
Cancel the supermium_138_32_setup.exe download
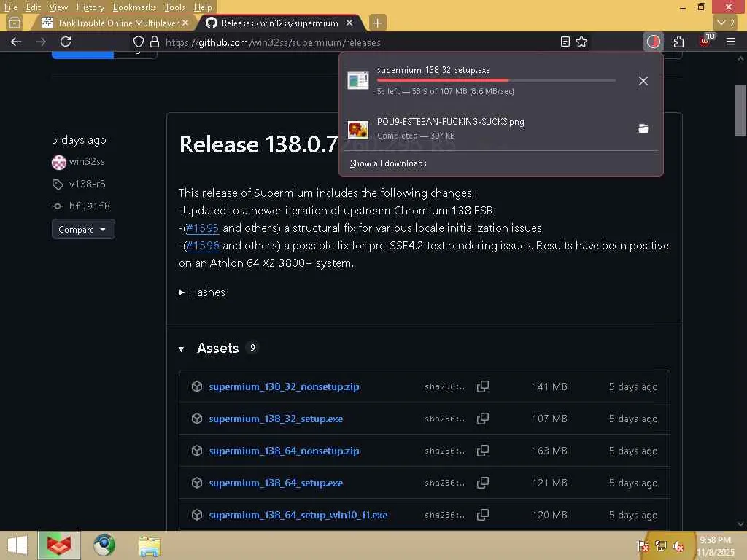click(643, 81)
